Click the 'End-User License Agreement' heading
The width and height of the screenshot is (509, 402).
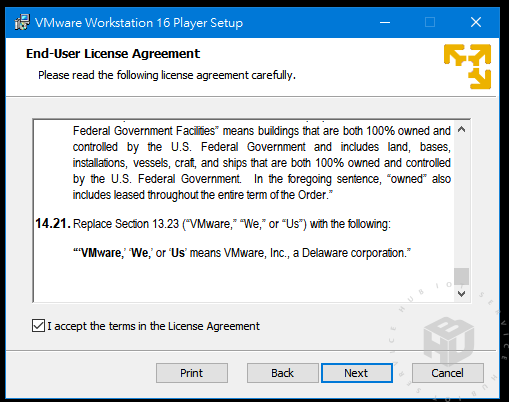[x=113, y=54]
